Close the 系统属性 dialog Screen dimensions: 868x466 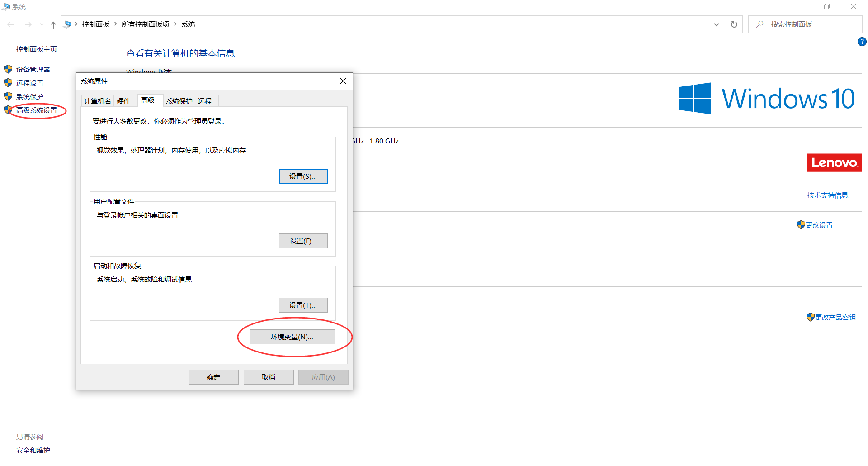[x=343, y=81]
